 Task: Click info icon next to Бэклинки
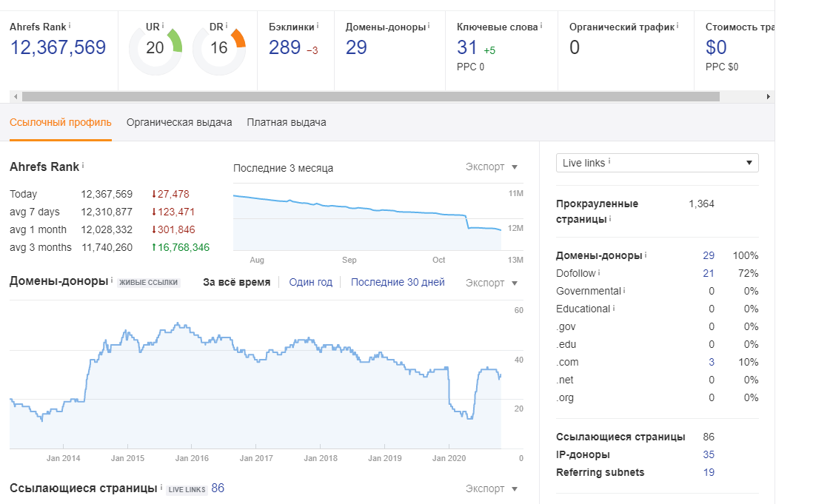click(318, 25)
